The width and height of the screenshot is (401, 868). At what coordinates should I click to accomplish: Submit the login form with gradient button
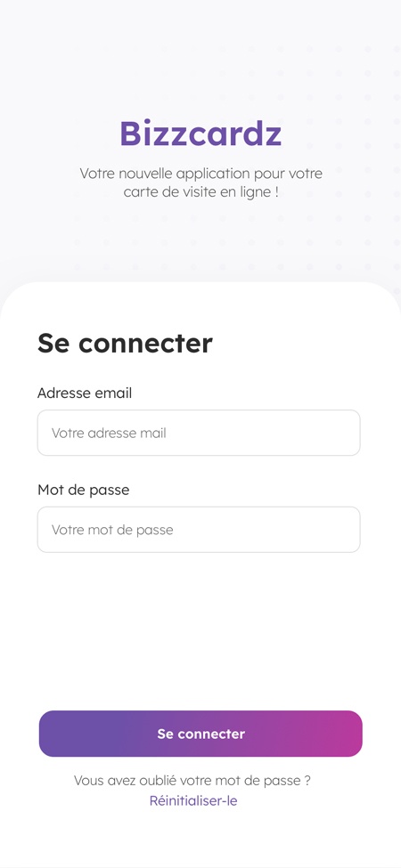pyautogui.click(x=200, y=734)
